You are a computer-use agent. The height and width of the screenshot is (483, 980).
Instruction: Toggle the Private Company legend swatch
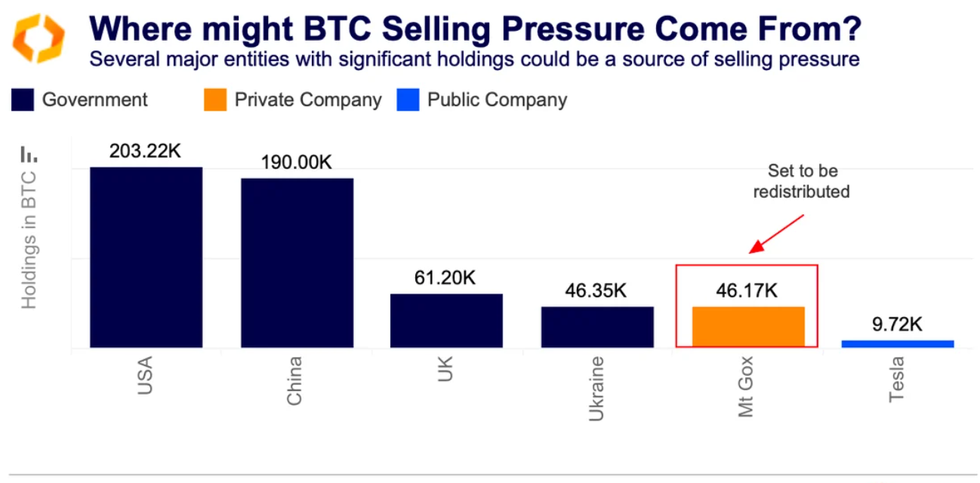pyautogui.click(x=215, y=100)
